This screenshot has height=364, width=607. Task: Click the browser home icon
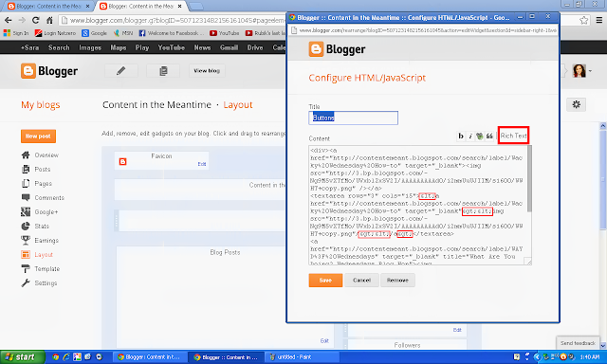click(49, 20)
